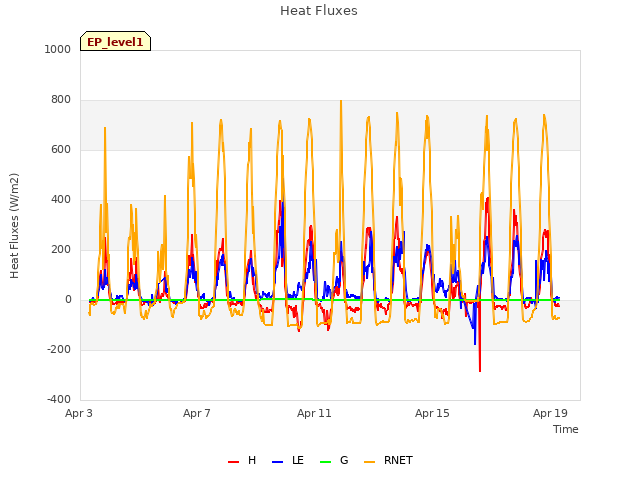This screenshot has width=640, height=480.
Task: Click the red H legend color marker
Action: 233,462
